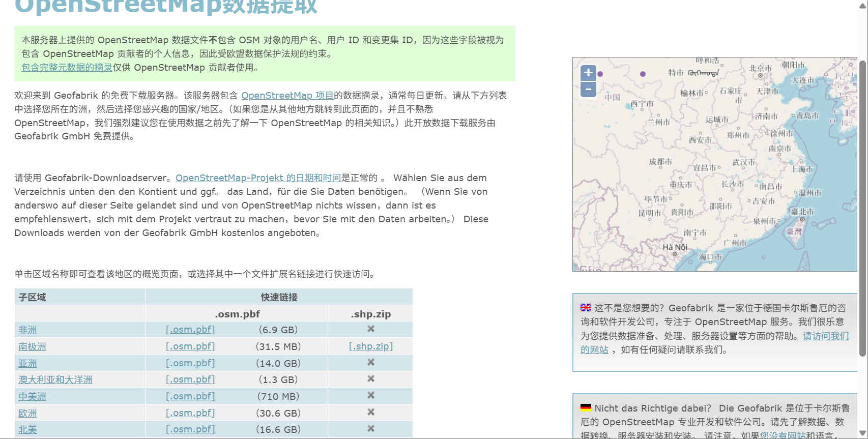The height and width of the screenshot is (439, 868).
Task: Click the X icon in the 北美 row
Action: click(x=371, y=429)
